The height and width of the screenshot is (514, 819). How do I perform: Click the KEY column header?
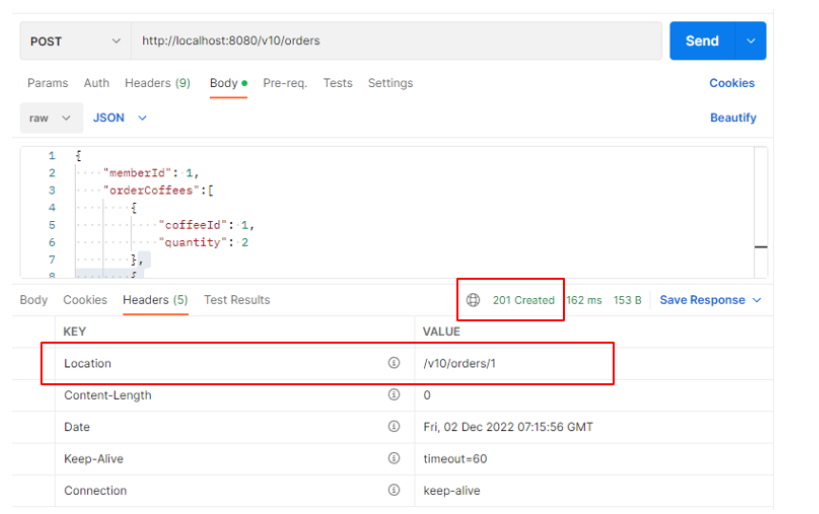pyautogui.click(x=75, y=332)
